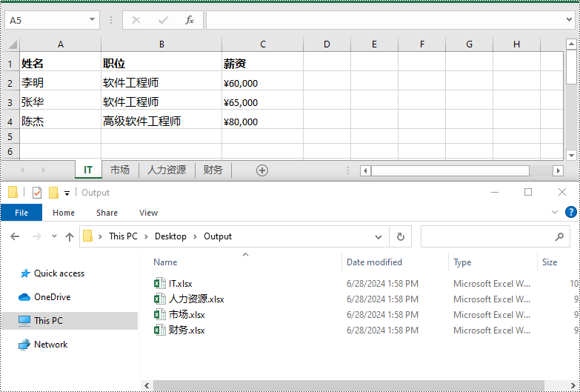This screenshot has height=392, width=580.
Task: Click next sheet navigation arrow
Action: (x=43, y=170)
